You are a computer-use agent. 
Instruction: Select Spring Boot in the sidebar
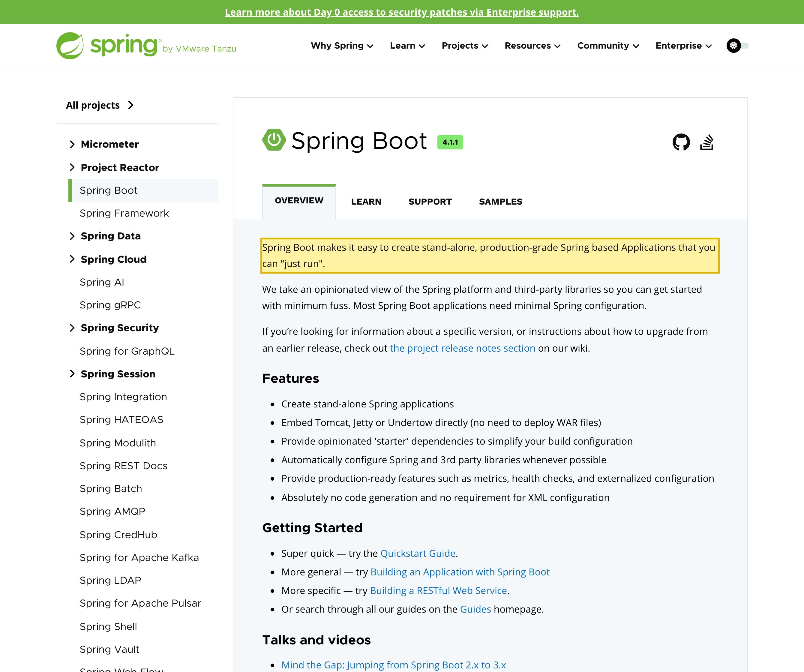[x=144, y=190]
